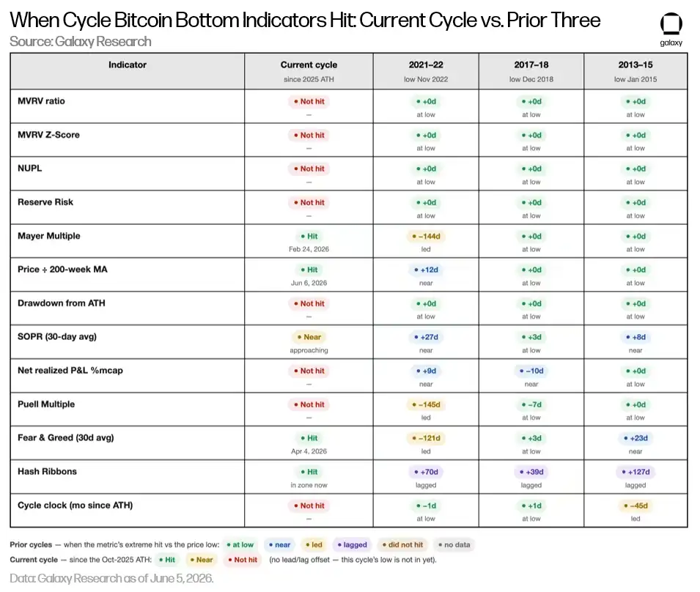Click the '-144d' led badge
Viewport: 700px width, 592px height.
426,236
